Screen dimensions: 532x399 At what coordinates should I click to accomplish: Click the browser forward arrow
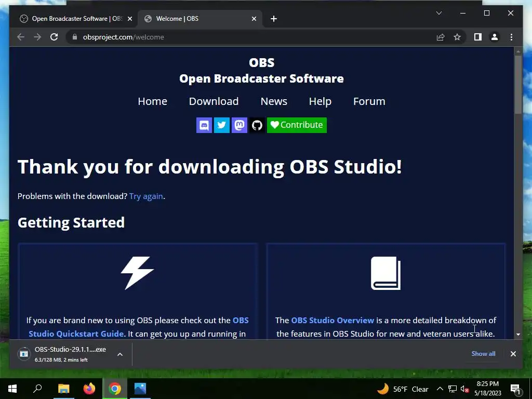[x=37, y=37]
